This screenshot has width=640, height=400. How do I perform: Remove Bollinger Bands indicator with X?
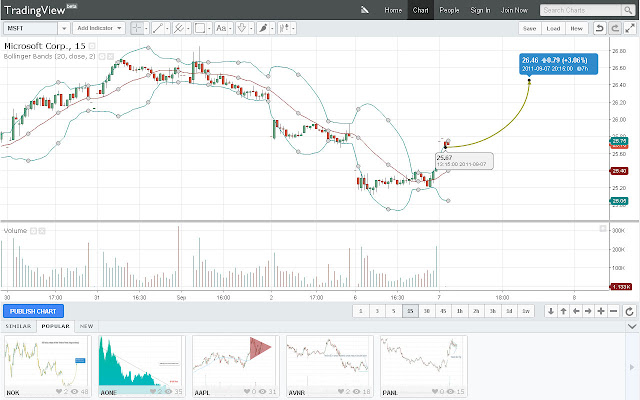coord(111,56)
